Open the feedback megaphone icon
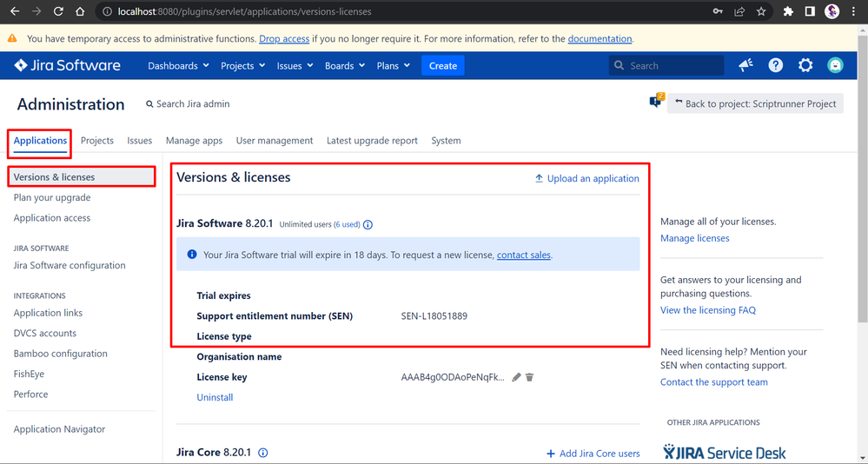This screenshot has height=464, width=868. point(745,65)
